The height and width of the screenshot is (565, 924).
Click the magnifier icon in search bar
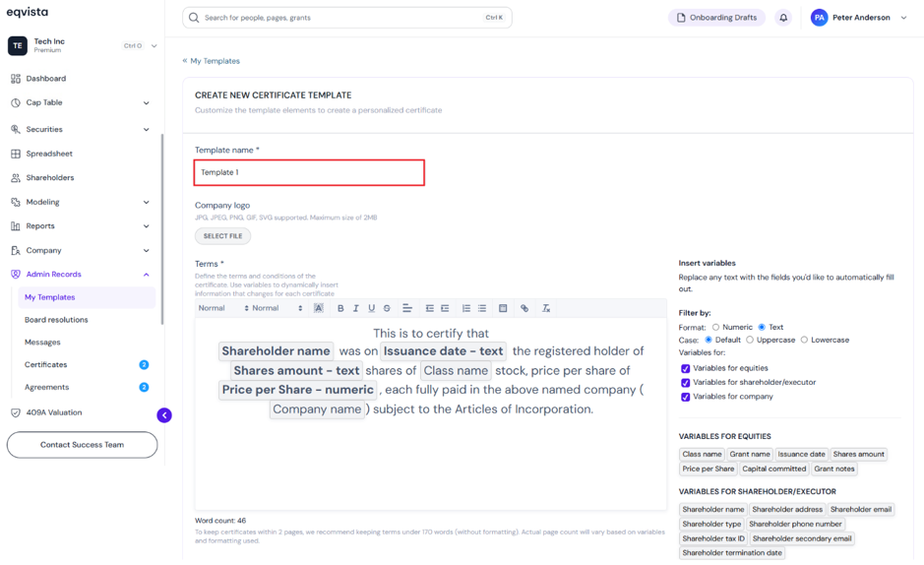(194, 18)
